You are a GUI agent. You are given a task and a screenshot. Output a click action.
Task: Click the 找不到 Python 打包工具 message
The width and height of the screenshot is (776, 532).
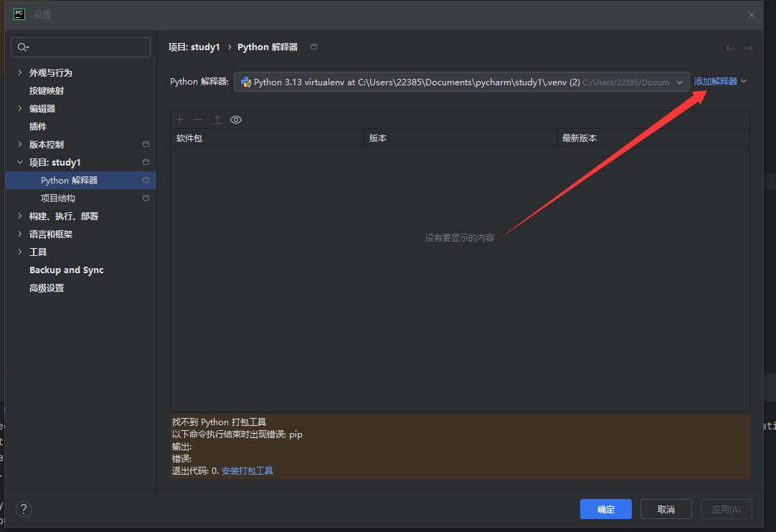point(219,422)
